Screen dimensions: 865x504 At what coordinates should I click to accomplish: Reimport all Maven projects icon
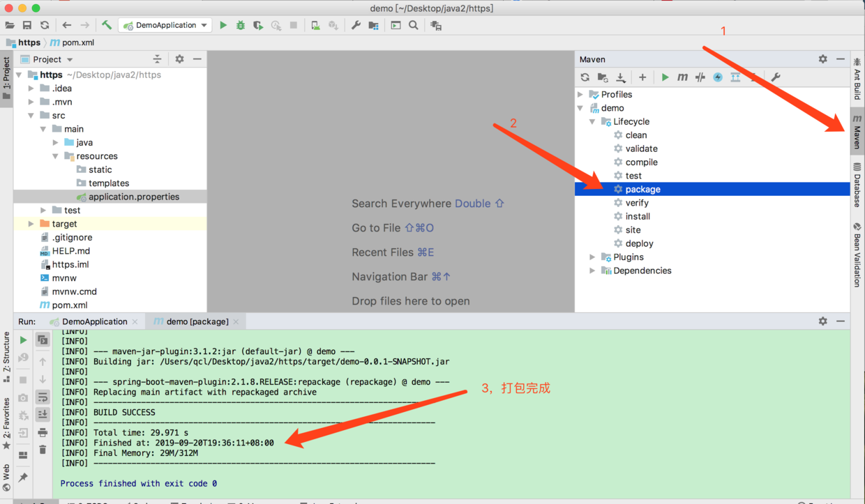tap(585, 77)
